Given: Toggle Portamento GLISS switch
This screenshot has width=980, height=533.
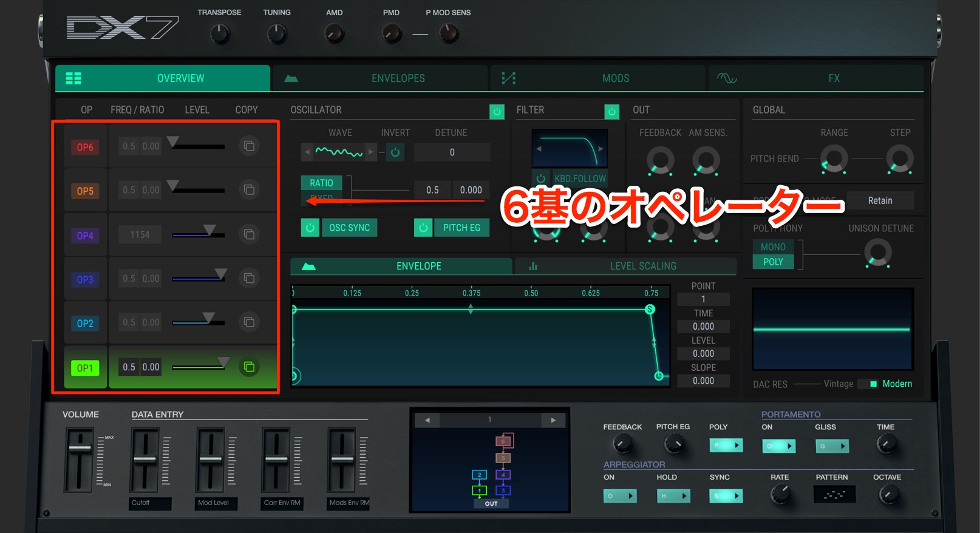Looking at the screenshot, I should (832, 446).
